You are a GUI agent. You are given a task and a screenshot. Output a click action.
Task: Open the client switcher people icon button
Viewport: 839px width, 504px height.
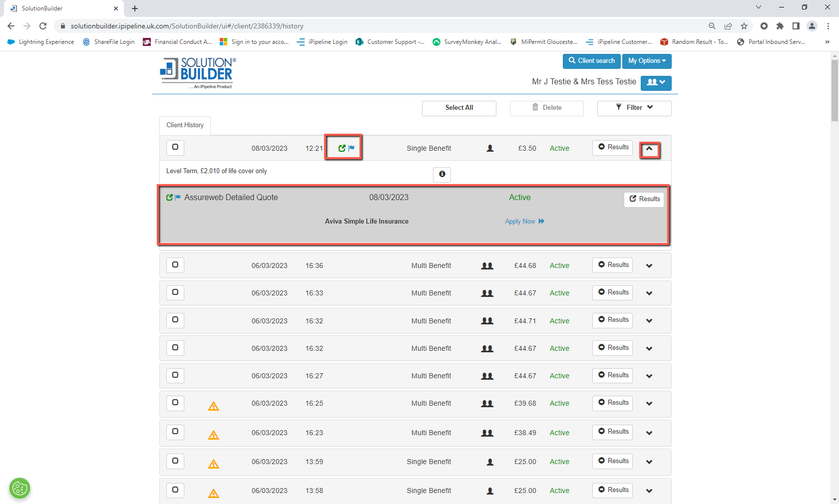click(656, 83)
